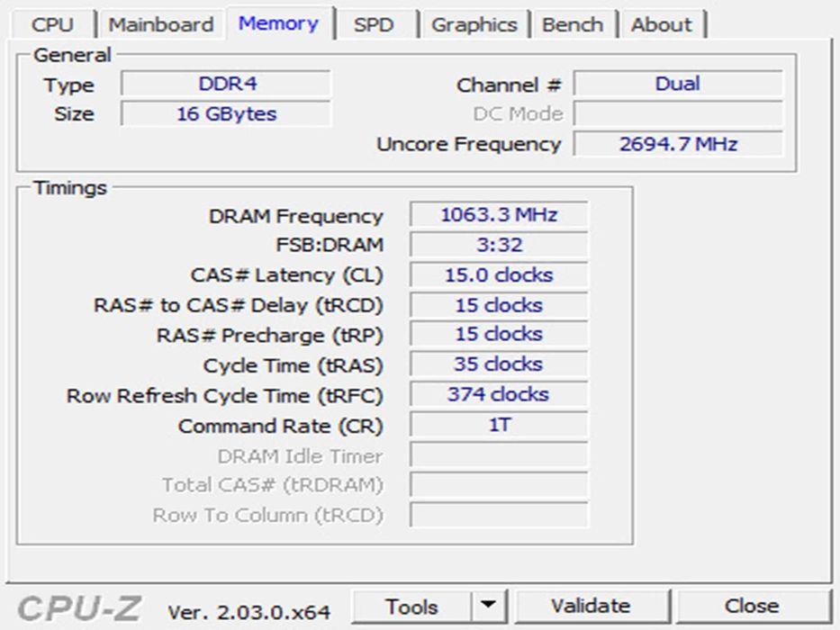This screenshot has height=630, width=840.
Task: Click the DRAM Frequency 1063.3 MHz value
Action: [x=499, y=215]
